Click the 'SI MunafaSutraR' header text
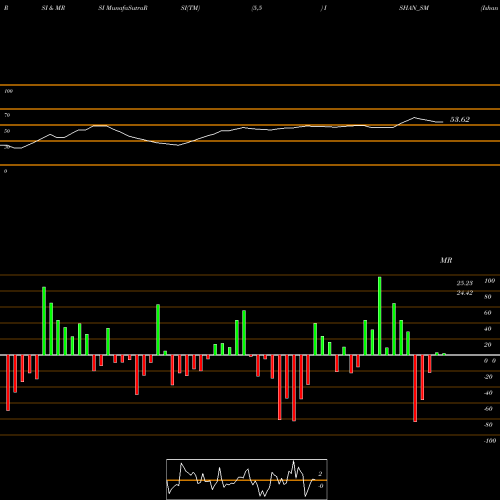The width and height of the screenshot is (500, 500). tap(123, 8)
